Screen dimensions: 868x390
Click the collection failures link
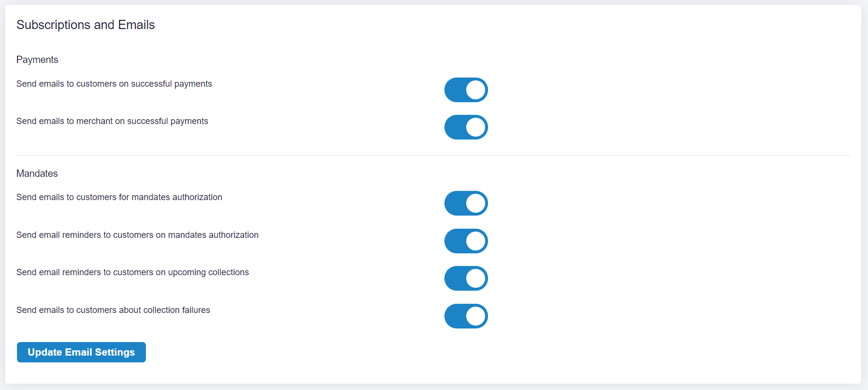(176, 310)
